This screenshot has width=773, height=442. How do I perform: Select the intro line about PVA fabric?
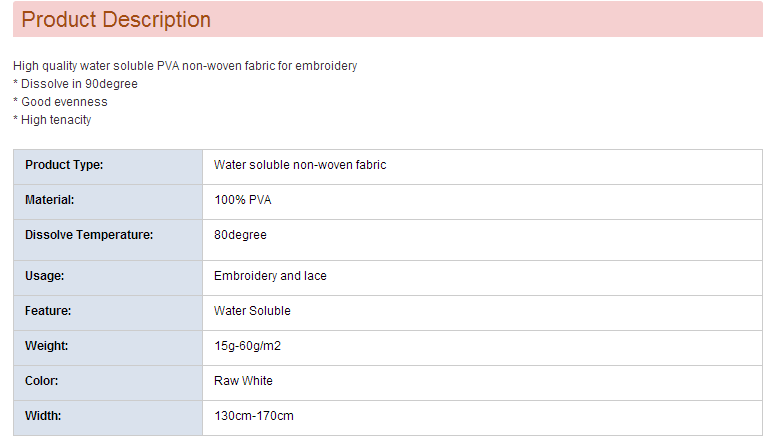pyautogui.click(x=185, y=66)
